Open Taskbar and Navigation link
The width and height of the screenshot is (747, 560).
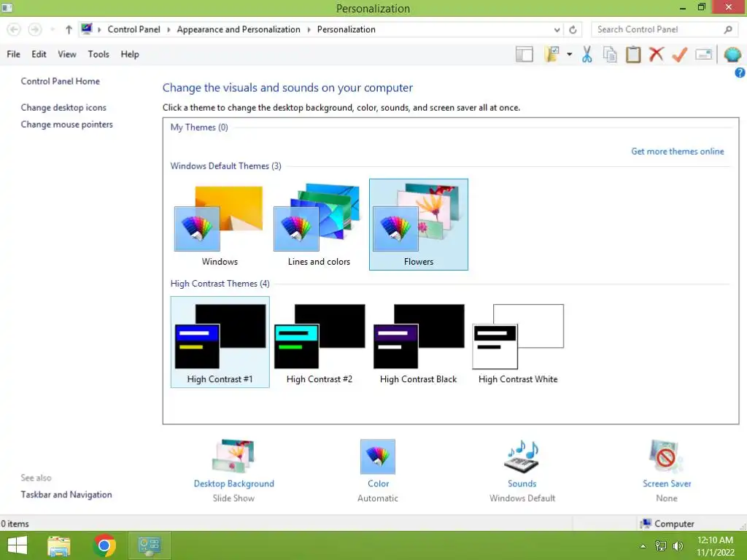66,494
